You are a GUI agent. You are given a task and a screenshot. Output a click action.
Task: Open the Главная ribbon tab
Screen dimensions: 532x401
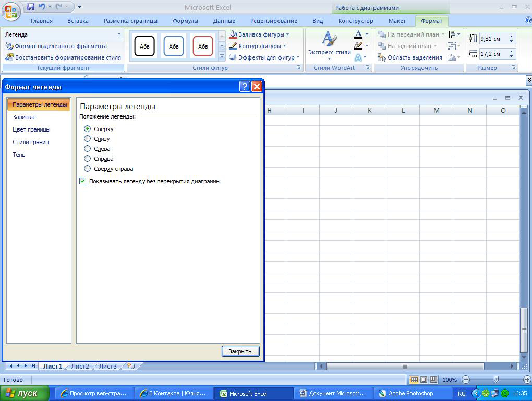click(x=41, y=21)
